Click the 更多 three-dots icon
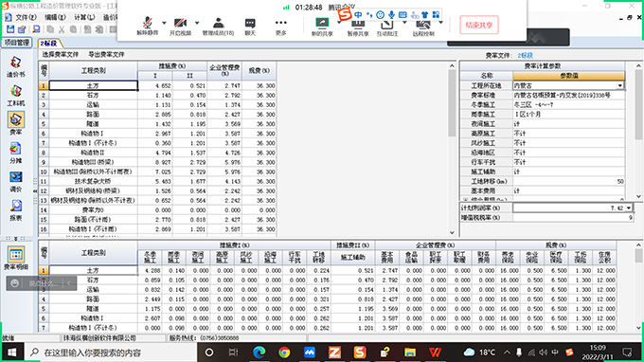The image size is (644, 362). (x=281, y=23)
